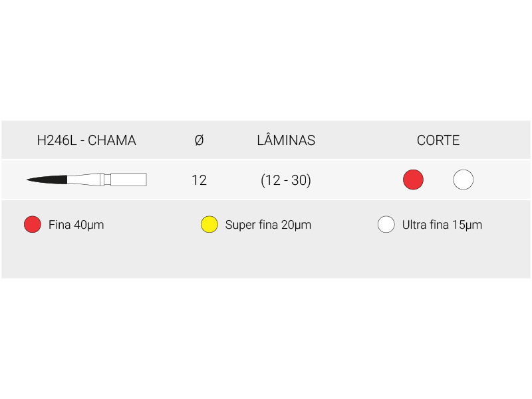The image size is (532, 399).
Task: Click the Ultra fina 15µm label text
Action: (x=442, y=225)
